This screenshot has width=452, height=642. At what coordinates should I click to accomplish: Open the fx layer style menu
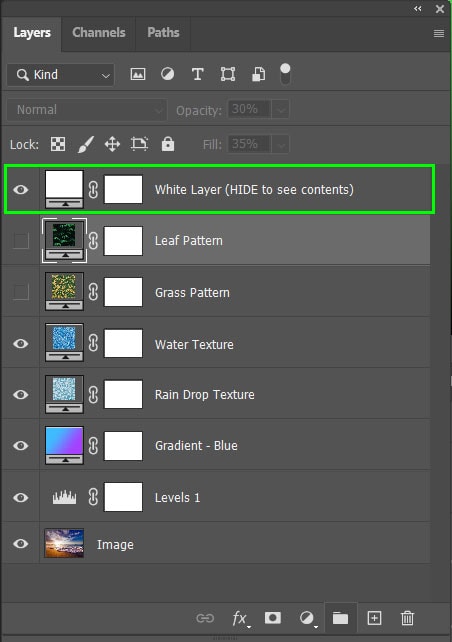240,618
